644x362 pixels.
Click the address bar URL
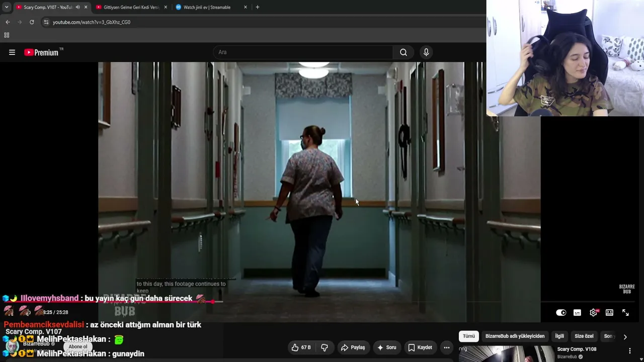[x=92, y=22]
